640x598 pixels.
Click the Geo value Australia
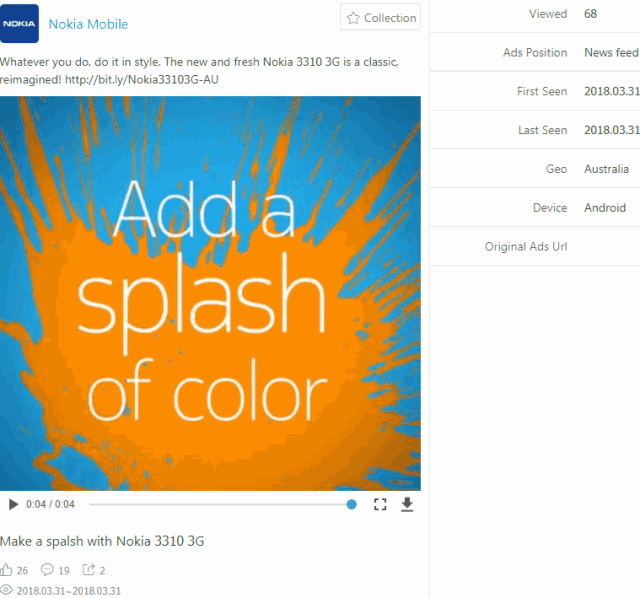click(x=606, y=169)
